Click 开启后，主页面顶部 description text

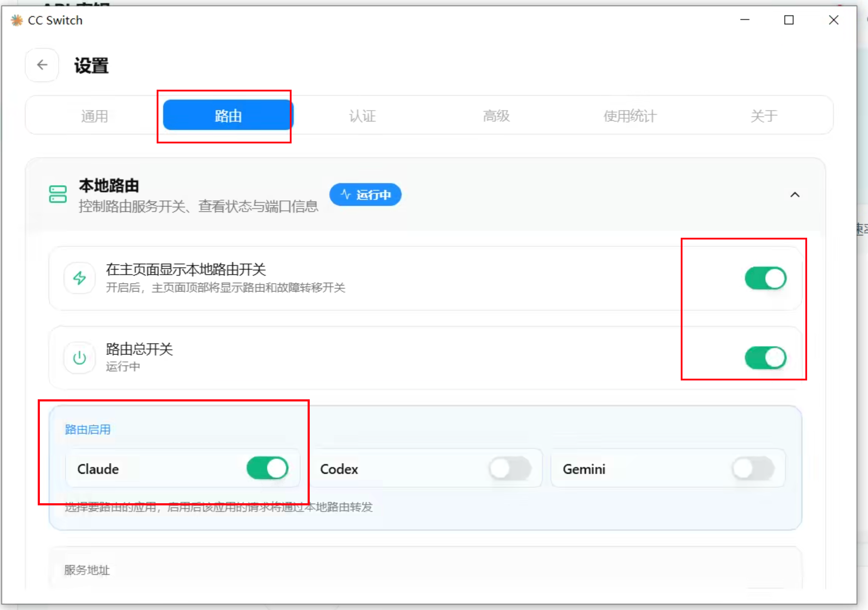coord(225,288)
